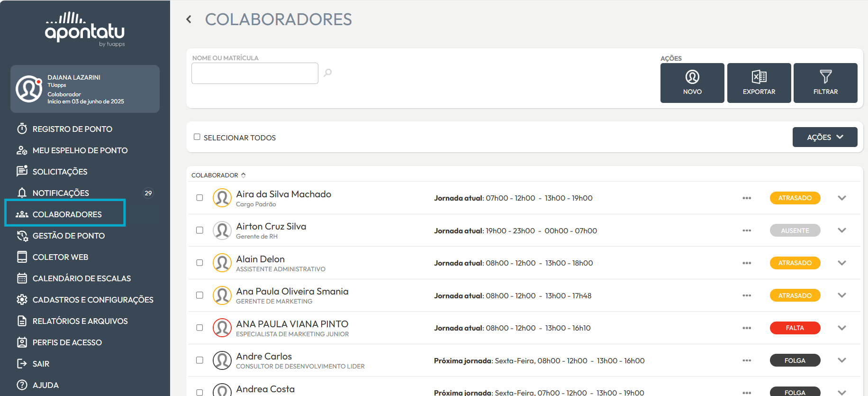Select checkbox for Alain Delon
Screen dimensions: 868x396
coord(199,263)
